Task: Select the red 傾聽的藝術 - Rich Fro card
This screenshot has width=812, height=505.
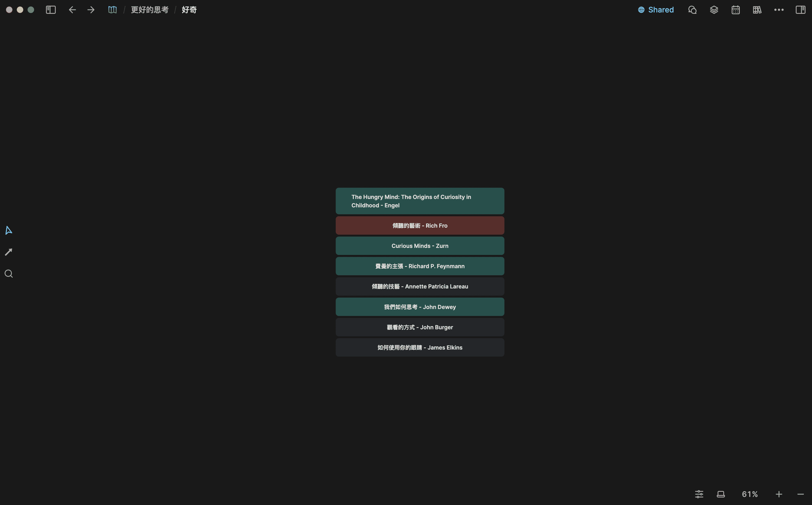Action: [x=420, y=225]
